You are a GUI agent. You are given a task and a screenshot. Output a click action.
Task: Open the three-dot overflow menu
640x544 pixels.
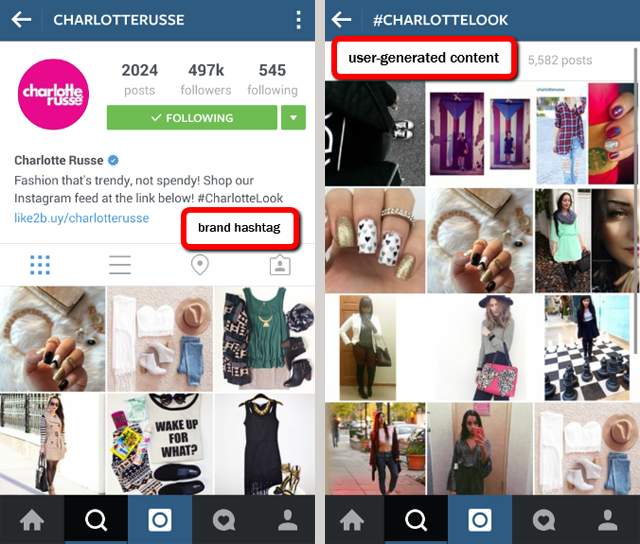coord(299,20)
